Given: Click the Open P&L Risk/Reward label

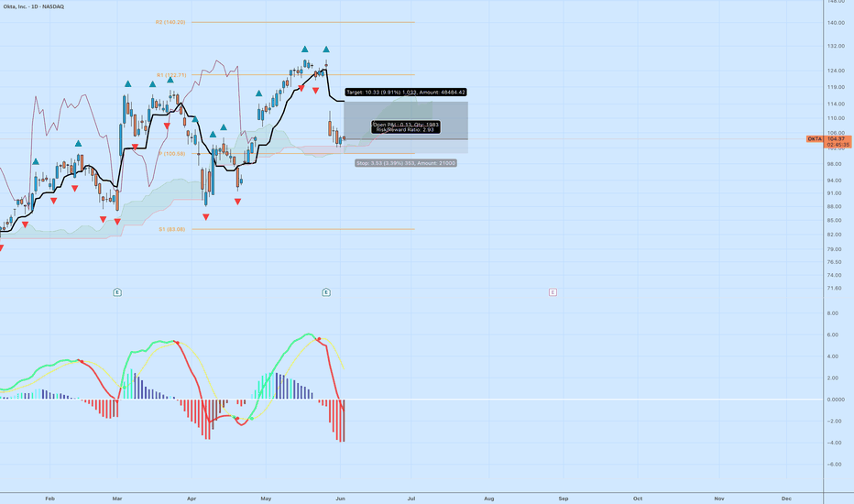Looking at the screenshot, I should click(x=406, y=127).
